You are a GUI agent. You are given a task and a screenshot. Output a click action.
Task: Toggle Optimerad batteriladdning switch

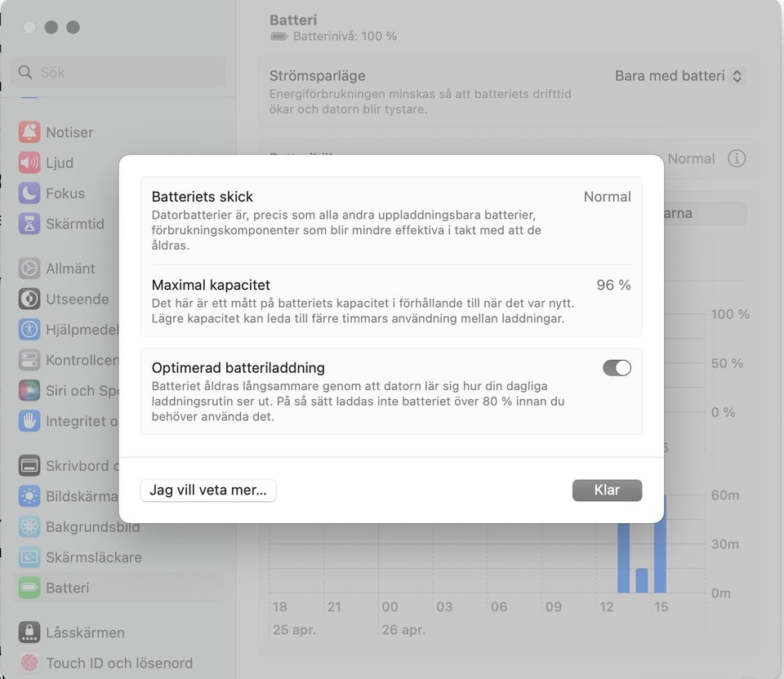click(x=617, y=368)
